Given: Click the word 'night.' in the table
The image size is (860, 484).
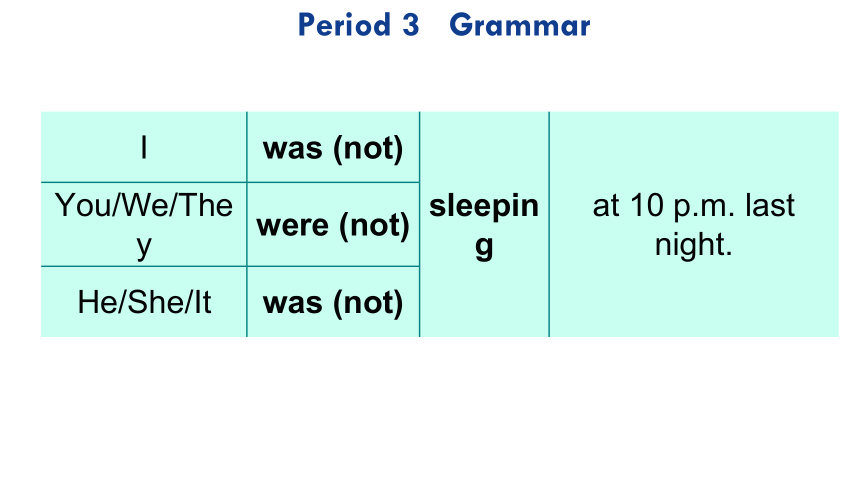Looking at the screenshot, I should coord(694,245).
